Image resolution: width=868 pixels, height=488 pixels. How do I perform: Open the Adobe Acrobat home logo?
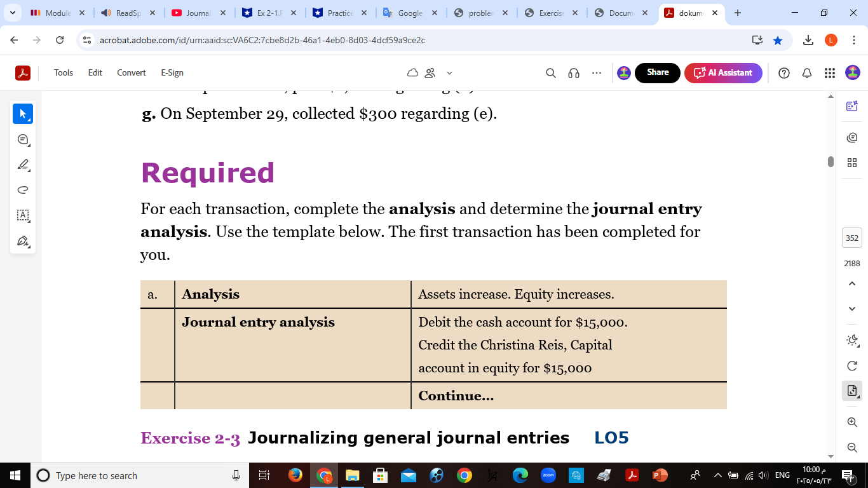coord(23,73)
